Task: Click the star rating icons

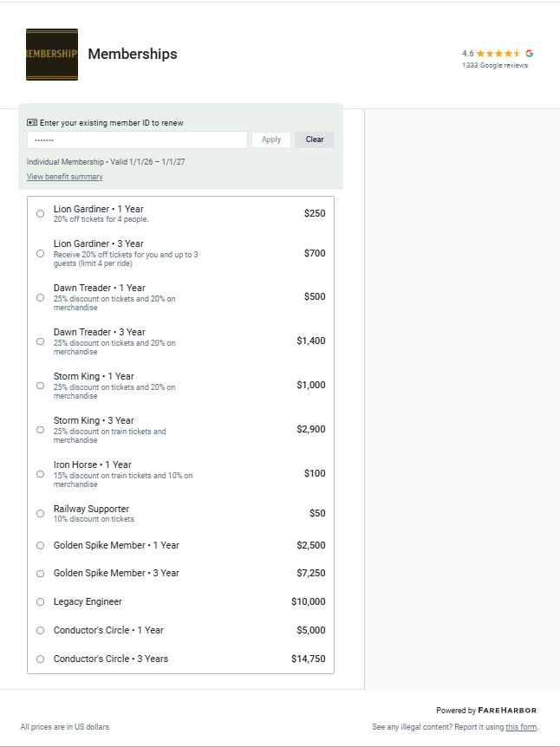Action: click(x=498, y=53)
